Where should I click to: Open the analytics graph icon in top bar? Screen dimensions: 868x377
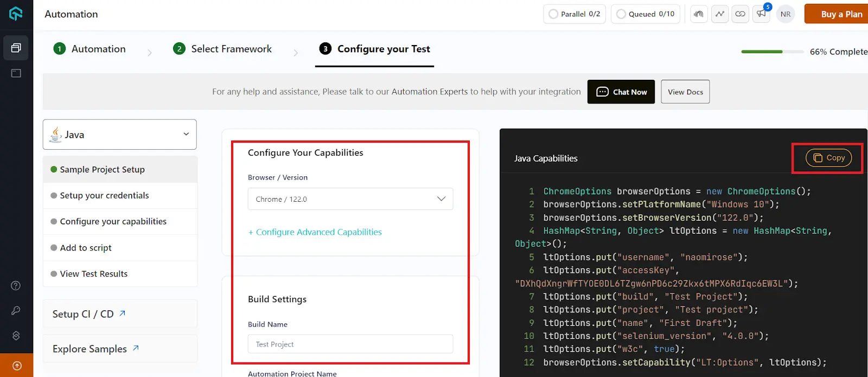pos(720,14)
